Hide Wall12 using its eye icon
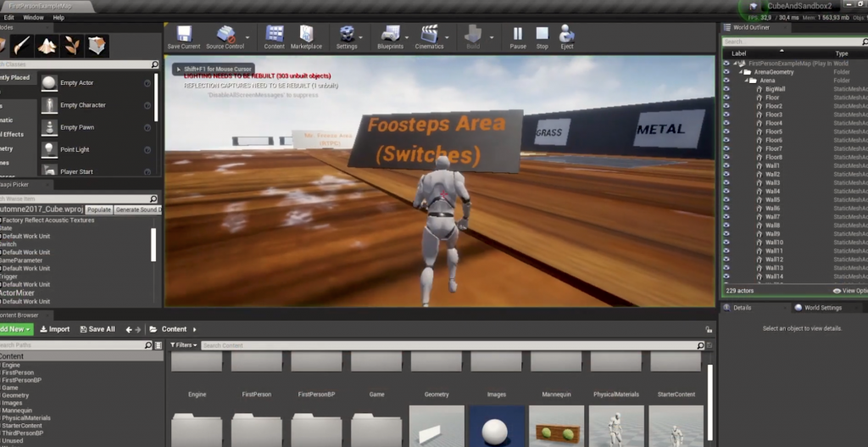The height and width of the screenshot is (447, 868). click(726, 260)
